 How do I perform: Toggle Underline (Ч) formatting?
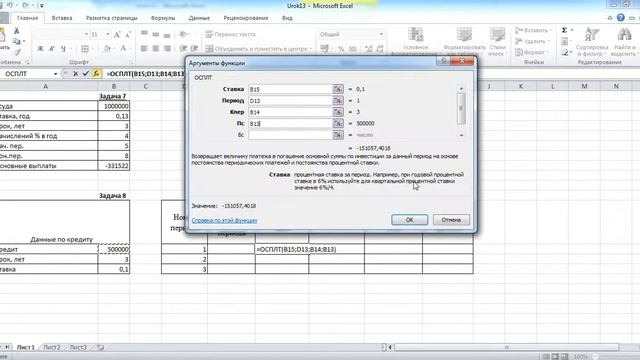(63, 49)
